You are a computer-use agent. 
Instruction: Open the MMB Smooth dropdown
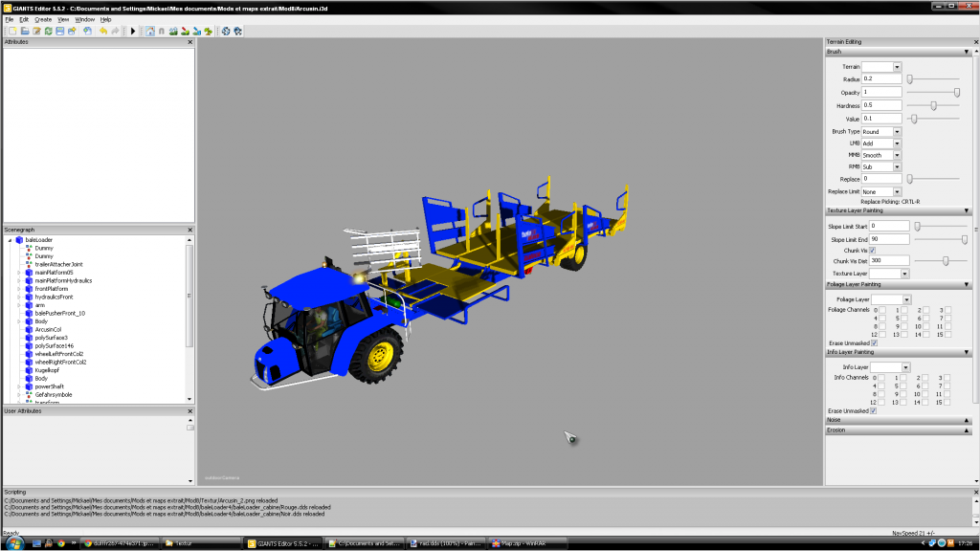[897, 155]
